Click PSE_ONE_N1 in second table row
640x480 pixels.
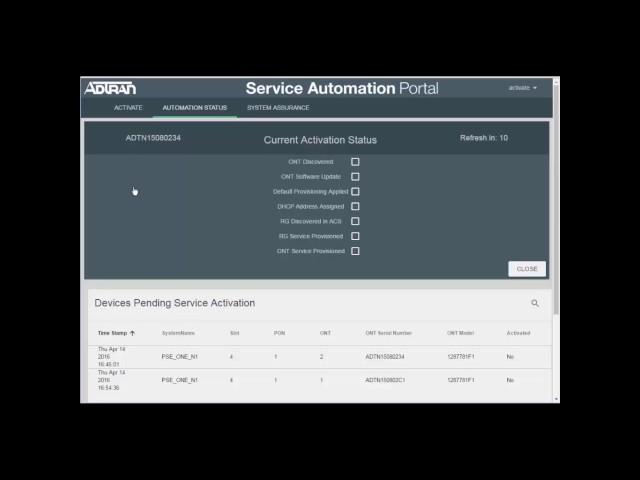pos(180,380)
